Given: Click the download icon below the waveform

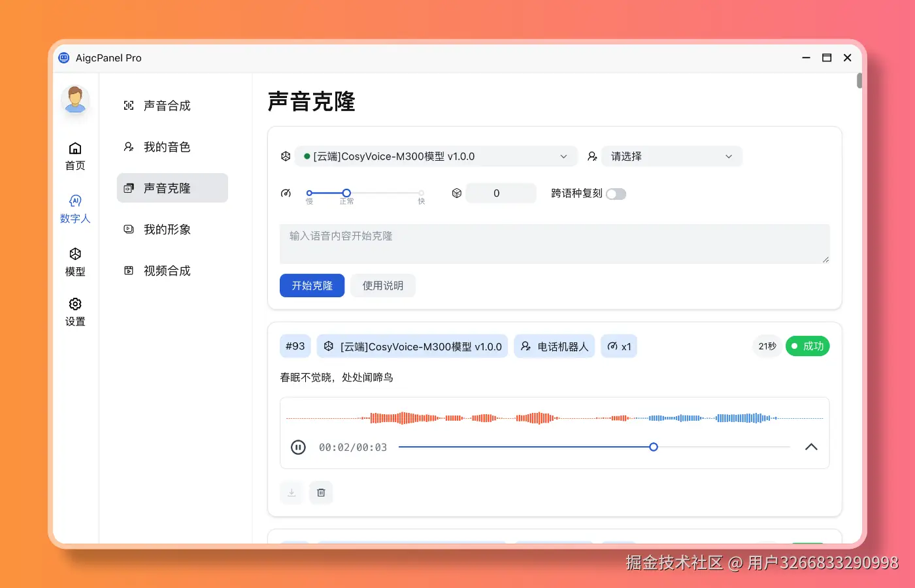Looking at the screenshot, I should coord(291,493).
